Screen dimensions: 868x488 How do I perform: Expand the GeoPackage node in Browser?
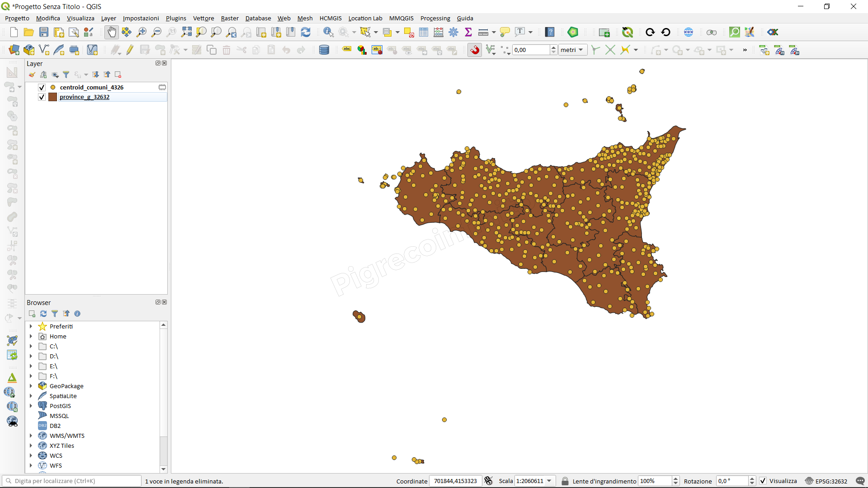click(31, 386)
